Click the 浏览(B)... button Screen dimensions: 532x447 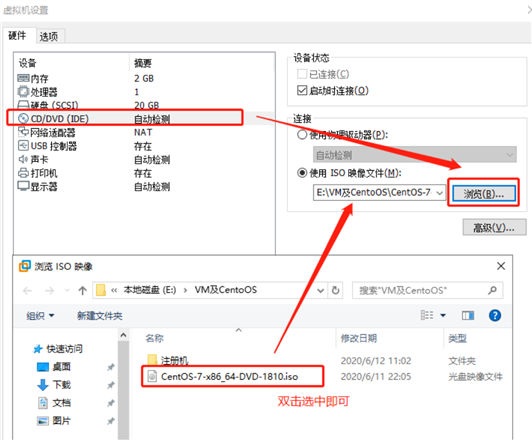pos(483,193)
